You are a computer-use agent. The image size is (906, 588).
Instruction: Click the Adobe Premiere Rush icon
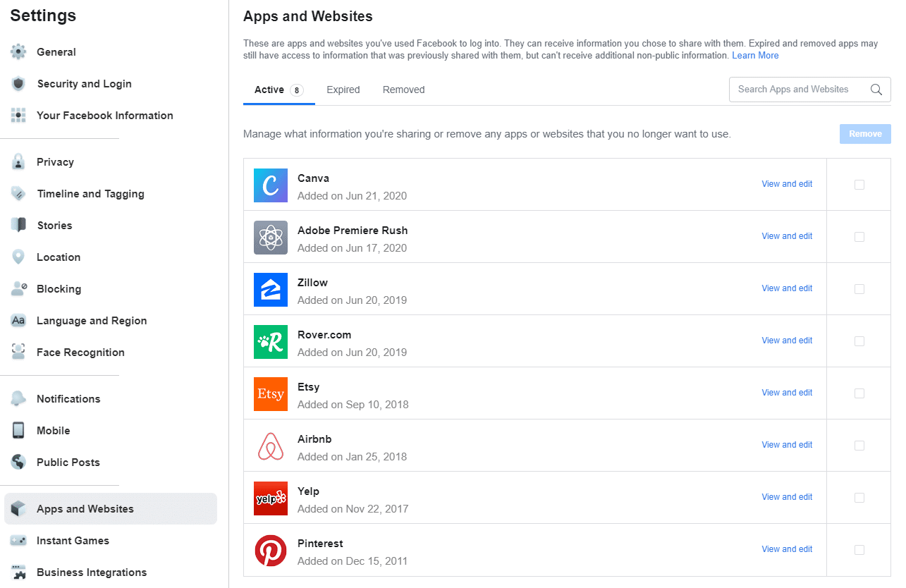coord(271,238)
